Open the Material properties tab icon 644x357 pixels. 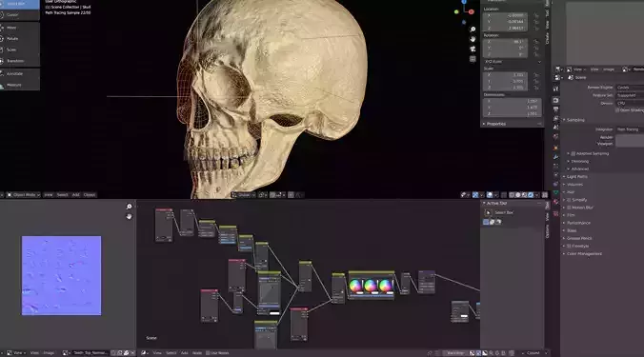[555, 202]
